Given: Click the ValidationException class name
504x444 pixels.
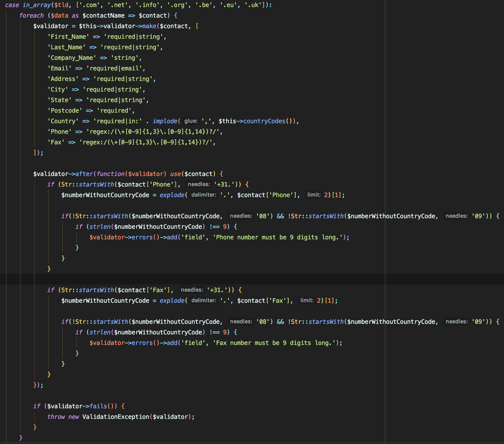Looking at the screenshot, I should point(116,417).
